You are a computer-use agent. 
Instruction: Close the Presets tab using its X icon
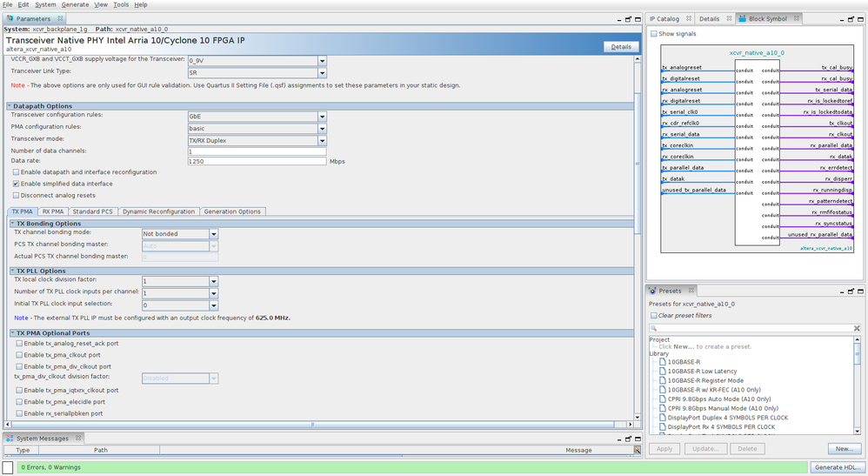coord(691,291)
